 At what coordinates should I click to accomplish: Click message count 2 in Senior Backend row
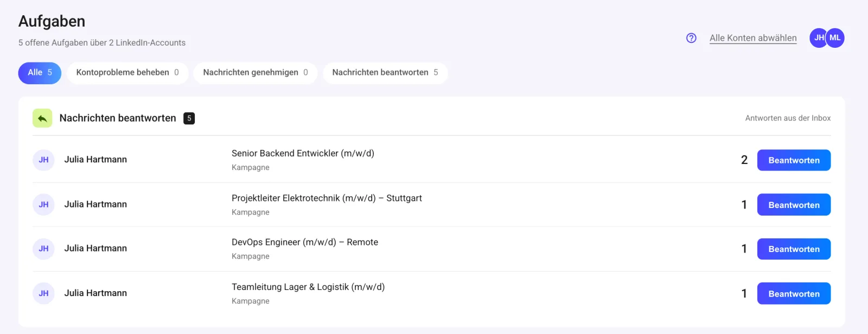[x=744, y=160]
